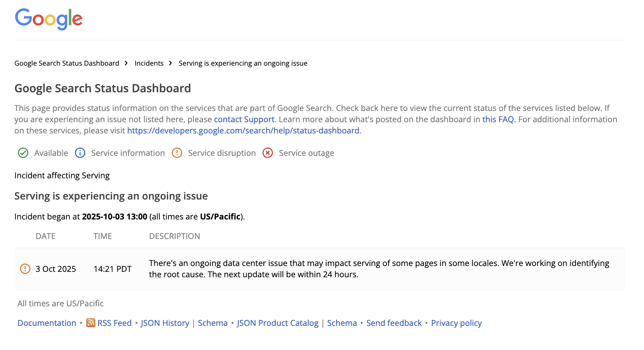The width and height of the screenshot is (644, 350).
Task: View the JSON History link
Action: pos(165,323)
